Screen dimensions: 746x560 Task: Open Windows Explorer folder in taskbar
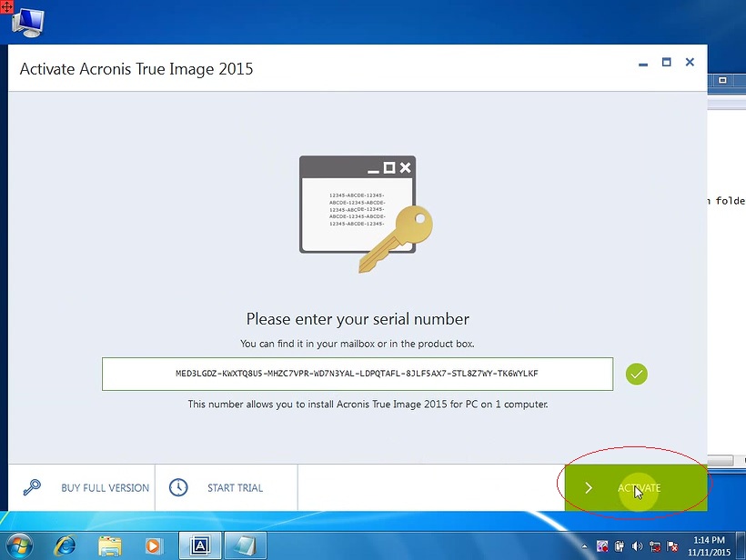(x=109, y=545)
